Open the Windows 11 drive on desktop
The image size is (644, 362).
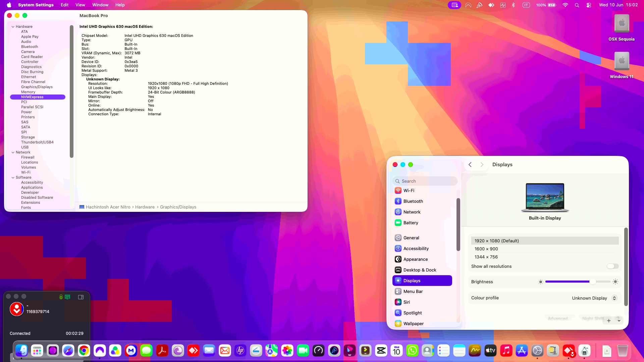point(622,65)
